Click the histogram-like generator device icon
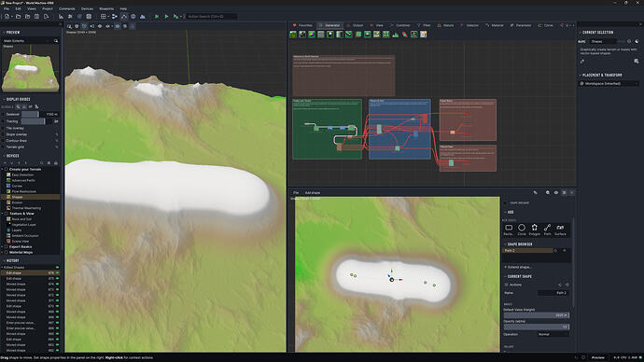This screenshot has height=362, width=644. (x=396, y=35)
